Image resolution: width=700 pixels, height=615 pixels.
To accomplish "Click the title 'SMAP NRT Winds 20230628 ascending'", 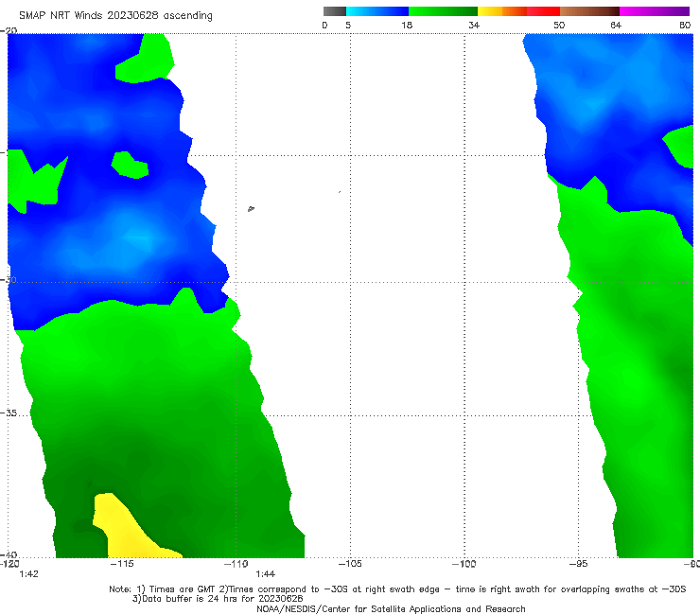I will [115, 16].
